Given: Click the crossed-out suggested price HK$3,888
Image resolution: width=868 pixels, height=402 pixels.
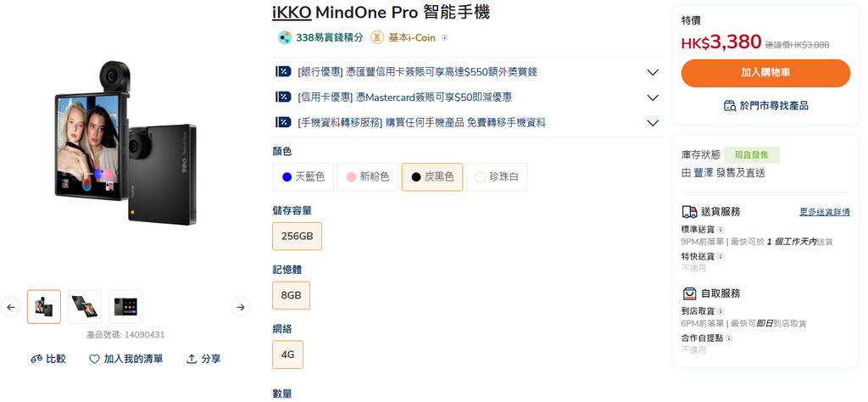Looking at the screenshot, I should (x=797, y=45).
